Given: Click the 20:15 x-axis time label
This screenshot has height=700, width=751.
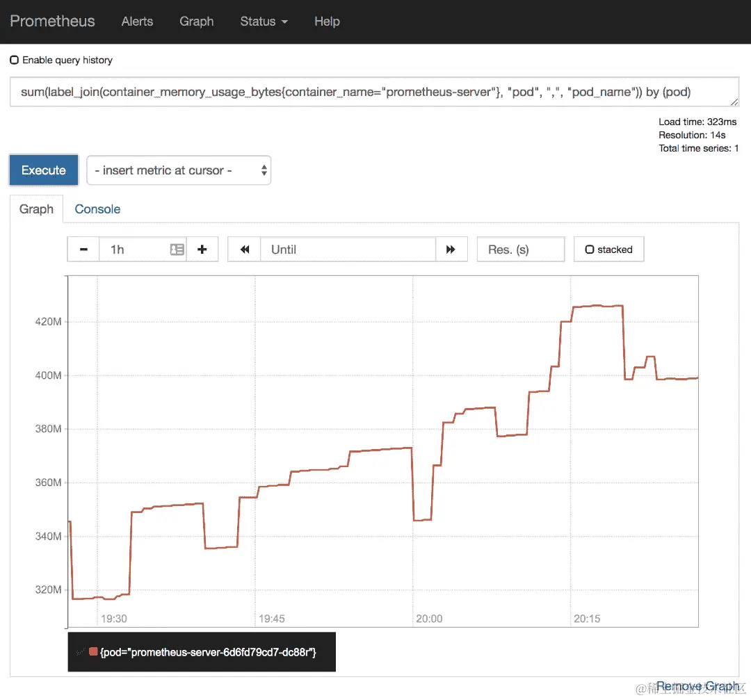Looking at the screenshot, I should click(x=587, y=619).
